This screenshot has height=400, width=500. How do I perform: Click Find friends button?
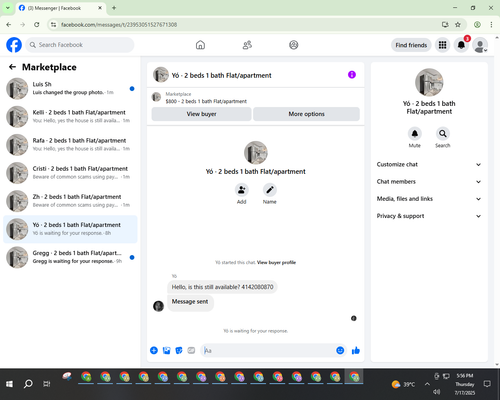[x=411, y=45]
